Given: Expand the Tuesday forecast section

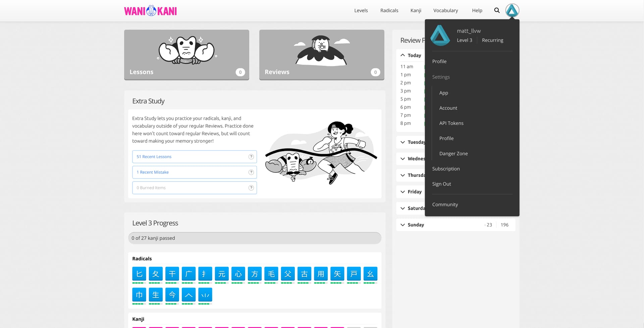Looking at the screenshot, I should tap(411, 142).
